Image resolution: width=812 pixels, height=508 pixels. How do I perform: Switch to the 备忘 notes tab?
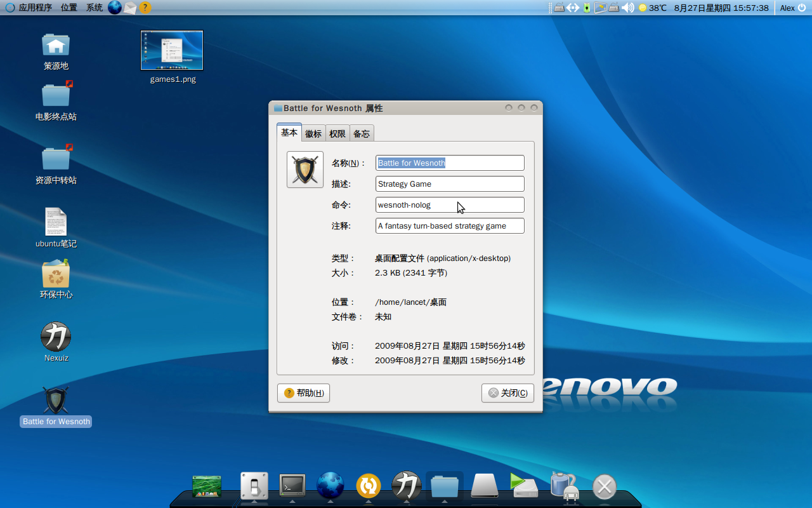362,133
